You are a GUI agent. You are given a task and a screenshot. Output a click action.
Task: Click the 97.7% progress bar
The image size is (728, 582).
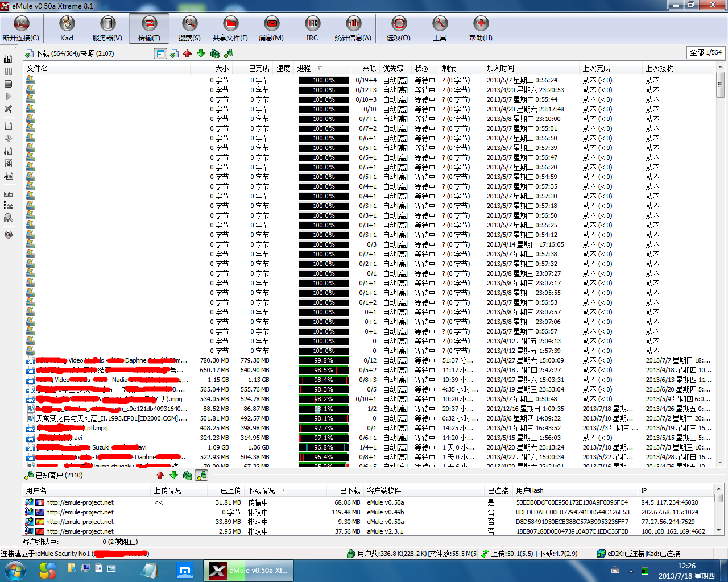pyautogui.click(x=324, y=428)
